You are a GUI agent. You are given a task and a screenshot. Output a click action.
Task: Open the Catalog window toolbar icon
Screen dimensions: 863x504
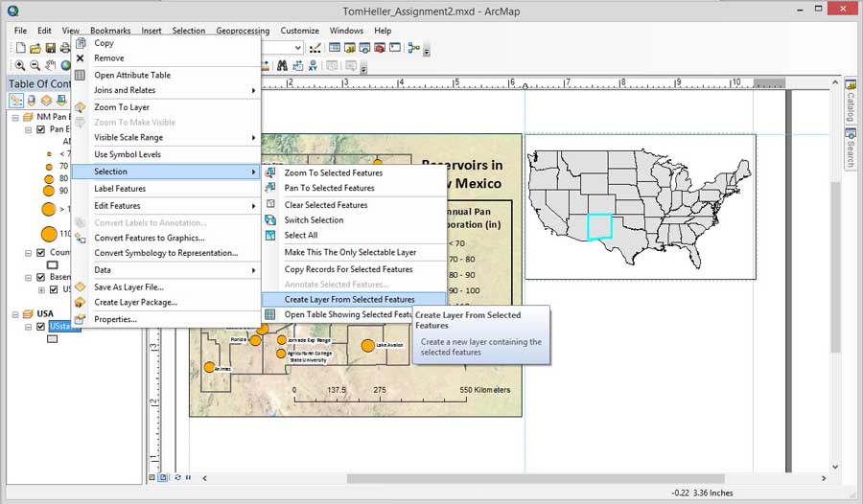coord(349,48)
